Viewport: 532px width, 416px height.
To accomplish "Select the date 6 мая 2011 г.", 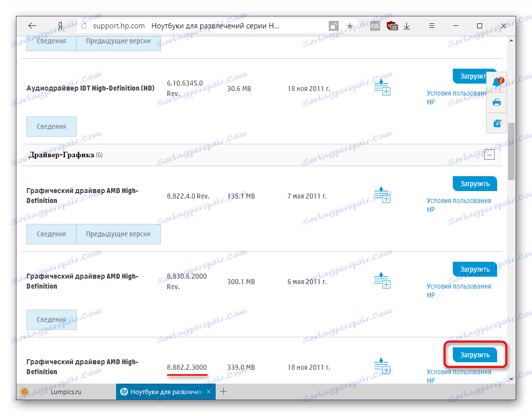I will [307, 282].
